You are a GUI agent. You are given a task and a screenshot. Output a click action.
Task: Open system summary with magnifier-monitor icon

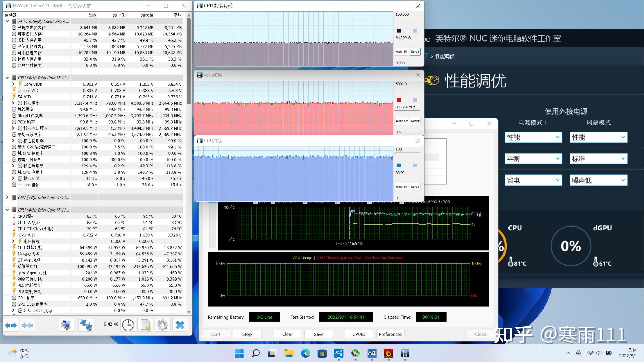pyautogui.click(x=66, y=325)
